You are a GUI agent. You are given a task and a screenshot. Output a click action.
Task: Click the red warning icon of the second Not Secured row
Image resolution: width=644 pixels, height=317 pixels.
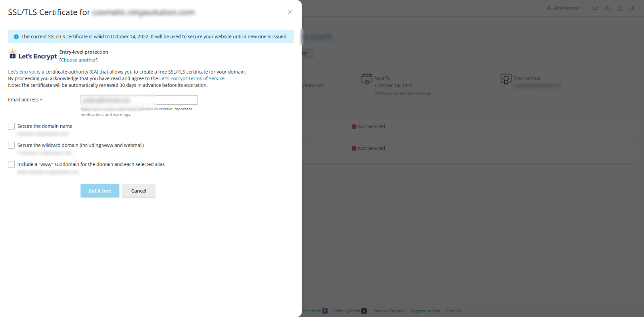tap(354, 148)
